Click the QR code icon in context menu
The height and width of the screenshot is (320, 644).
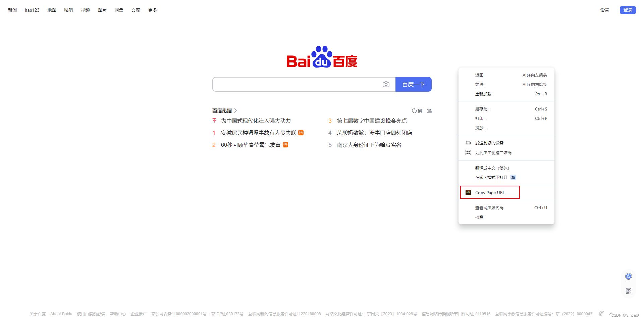468,152
